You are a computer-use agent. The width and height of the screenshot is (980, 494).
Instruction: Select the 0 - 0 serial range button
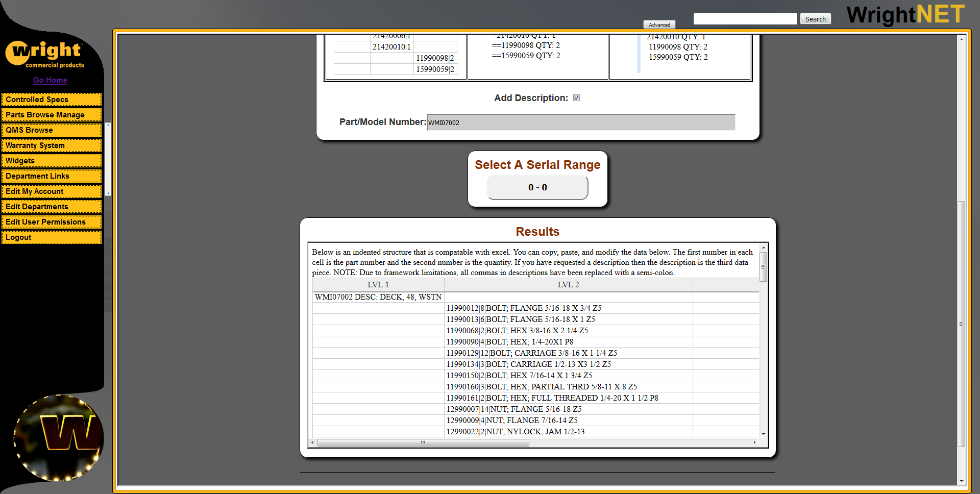tap(537, 187)
